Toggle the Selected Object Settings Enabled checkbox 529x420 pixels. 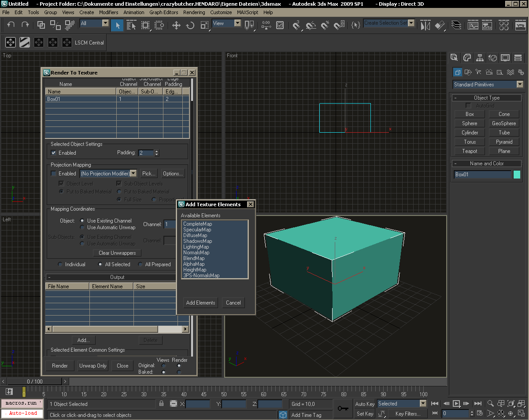pos(54,153)
